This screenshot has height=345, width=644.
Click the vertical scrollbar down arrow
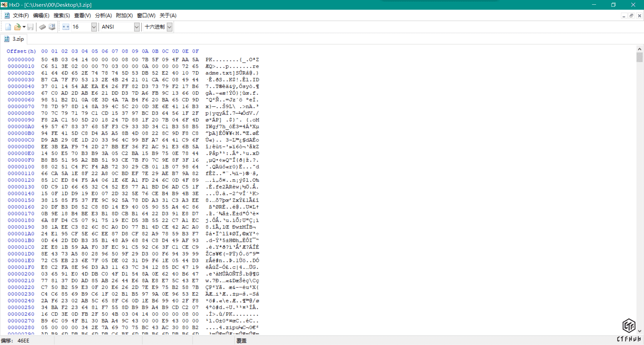(640, 331)
